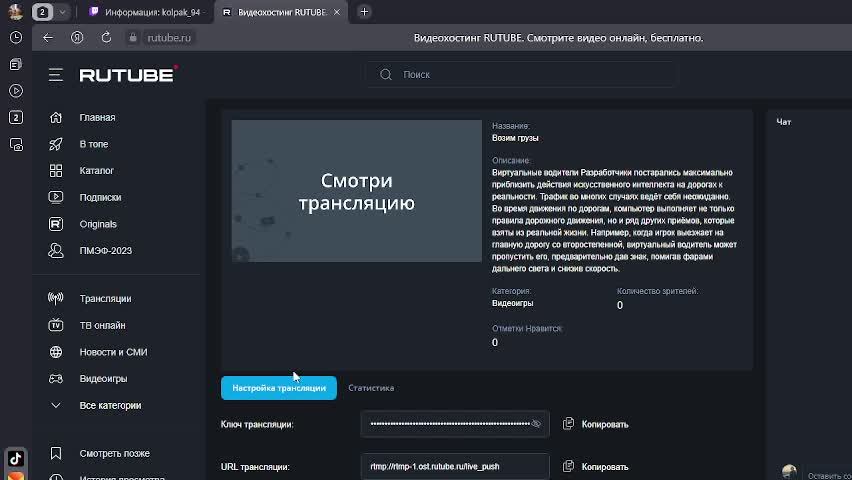This screenshot has width=852, height=480.
Task: Click the Видеоигры category value
Action: click(512, 303)
